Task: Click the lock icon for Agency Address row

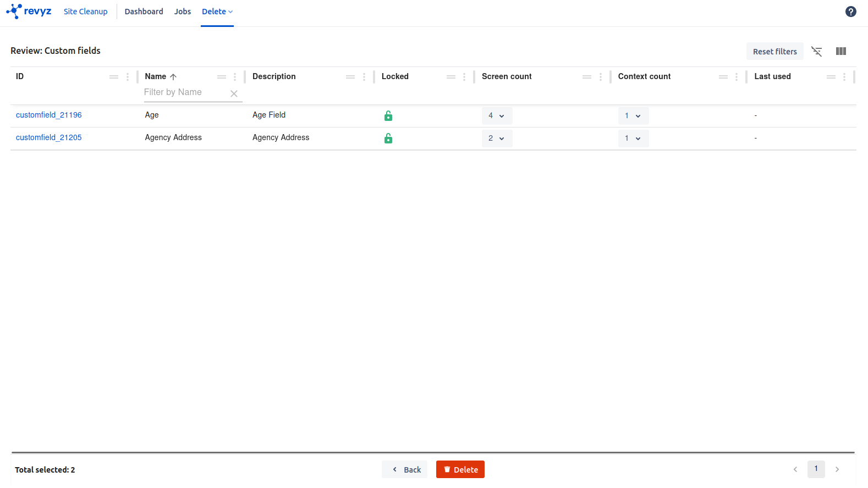Action: tap(388, 138)
